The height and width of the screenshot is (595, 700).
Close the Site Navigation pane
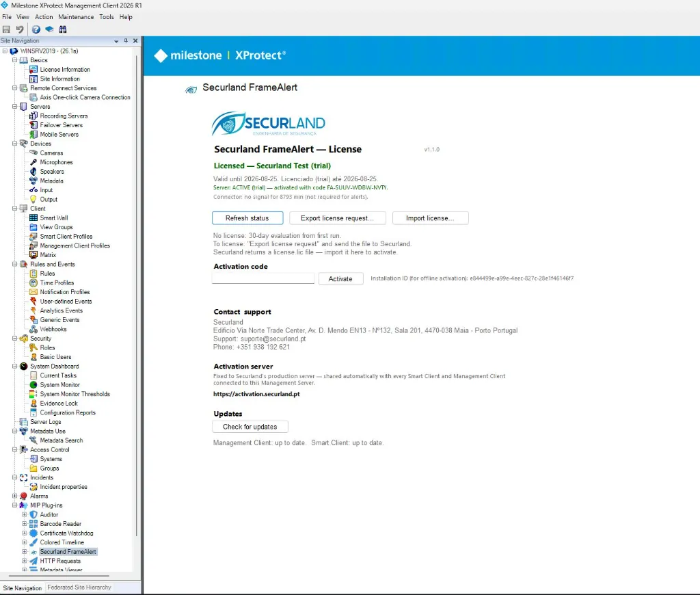pyautogui.click(x=136, y=40)
